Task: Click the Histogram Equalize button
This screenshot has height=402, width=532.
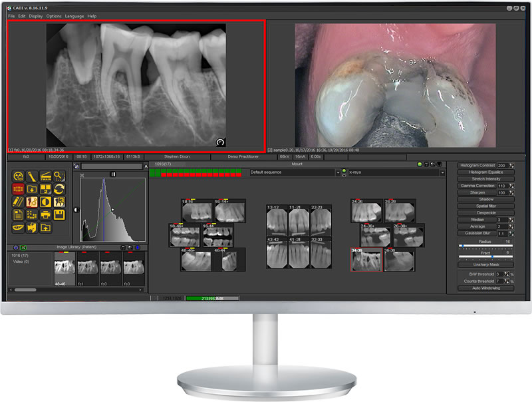Action: point(486,172)
